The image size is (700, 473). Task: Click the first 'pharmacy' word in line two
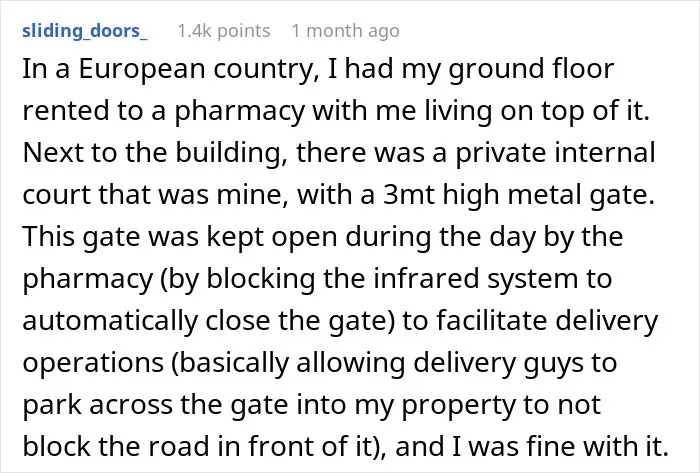(x=240, y=112)
